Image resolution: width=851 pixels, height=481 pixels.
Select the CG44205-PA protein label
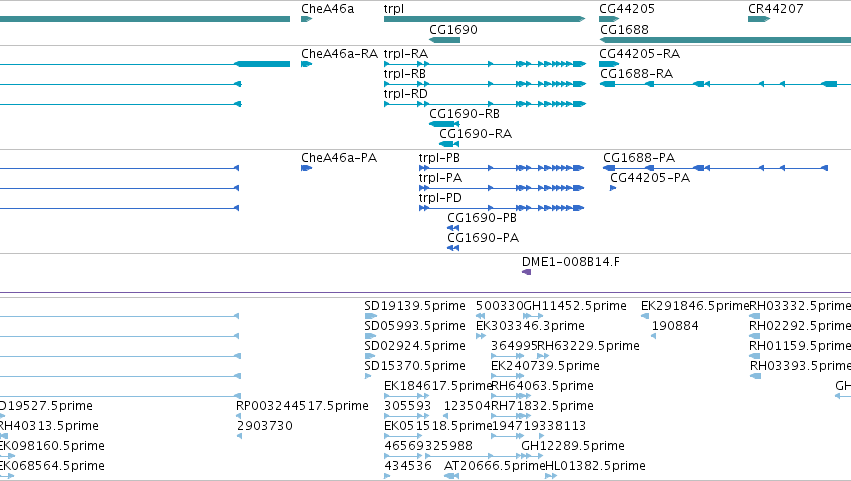(650, 178)
